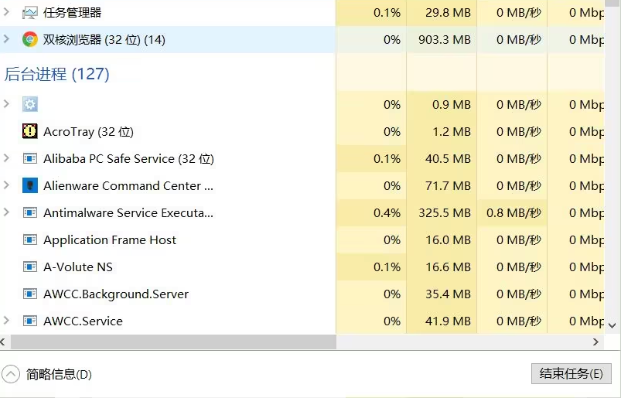Click the 0.8 MB/秒 disk value
625x403 pixels.
point(514,213)
